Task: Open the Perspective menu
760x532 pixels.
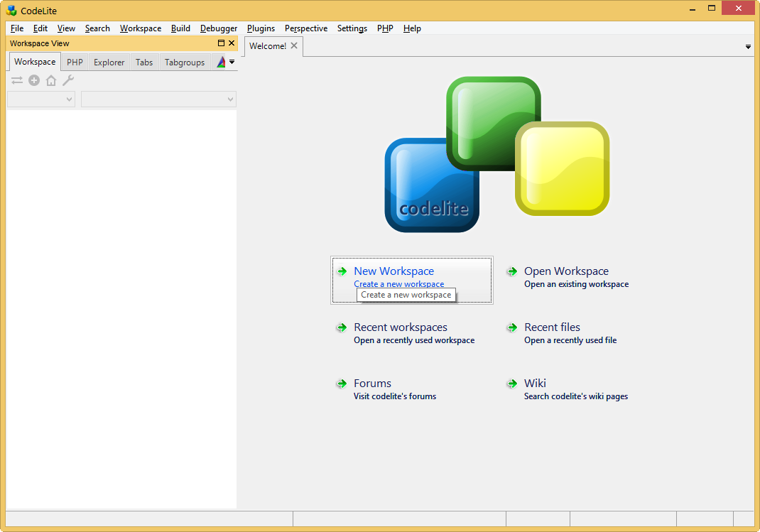Action: 306,28
